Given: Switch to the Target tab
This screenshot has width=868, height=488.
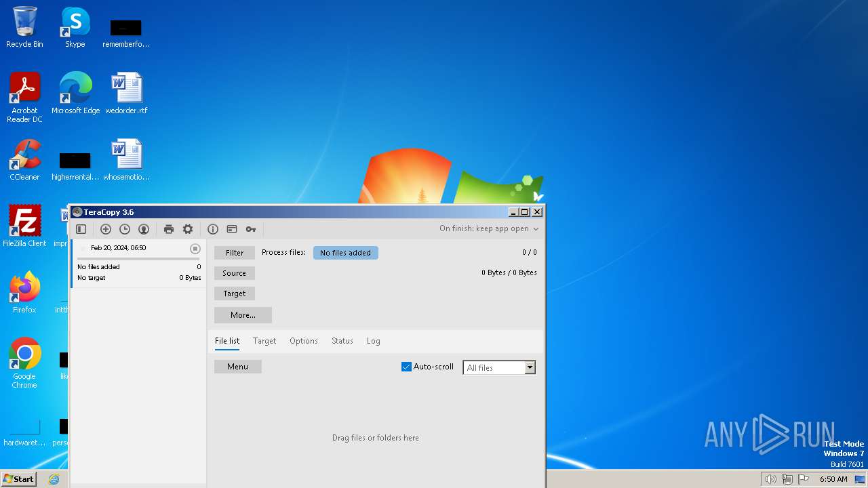Looking at the screenshot, I should click(x=264, y=341).
